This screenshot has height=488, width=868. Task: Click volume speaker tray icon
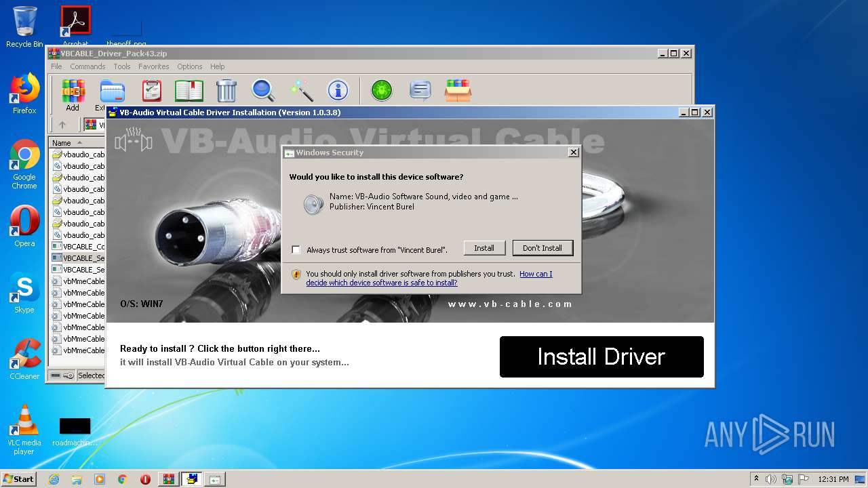(x=771, y=479)
